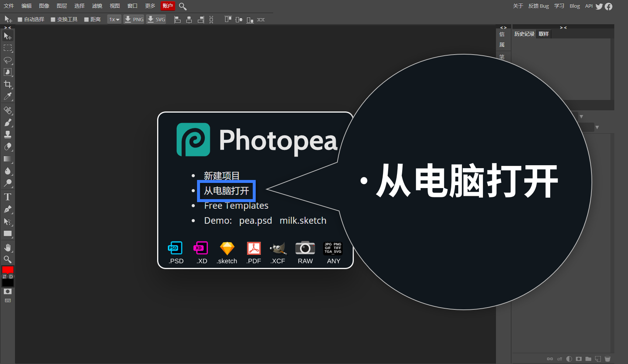Click the RAW camera format icon
This screenshot has width=628, height=364.
tap(305, 253)
